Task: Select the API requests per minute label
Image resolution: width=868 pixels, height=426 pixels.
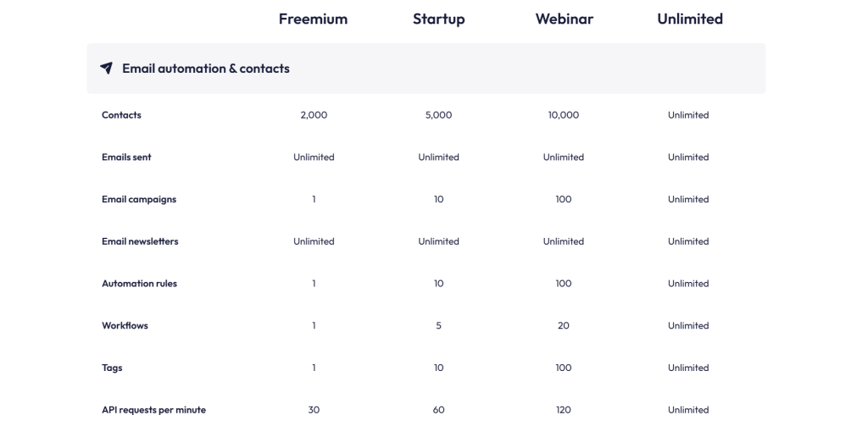Action: (153, 410)
